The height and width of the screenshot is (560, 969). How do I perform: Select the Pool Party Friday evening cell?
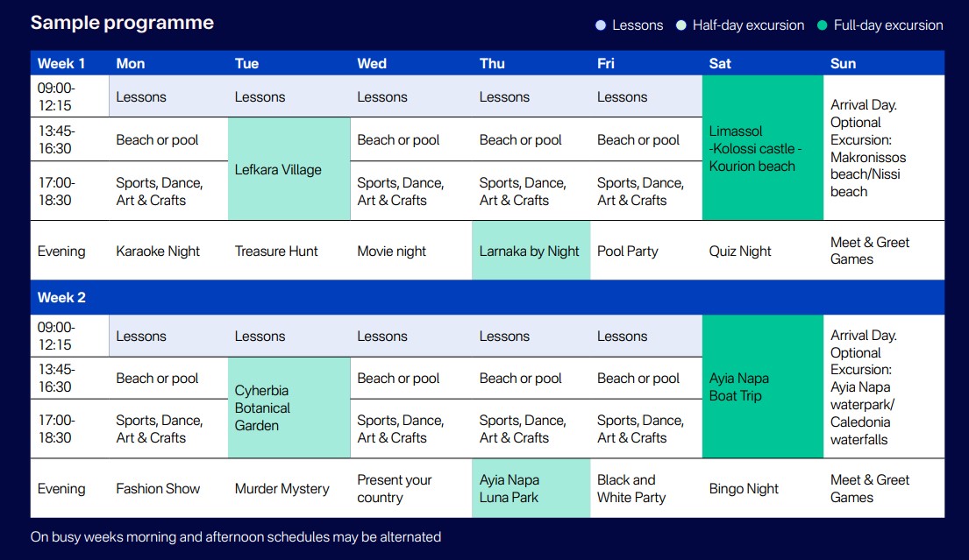click(646, 251)
